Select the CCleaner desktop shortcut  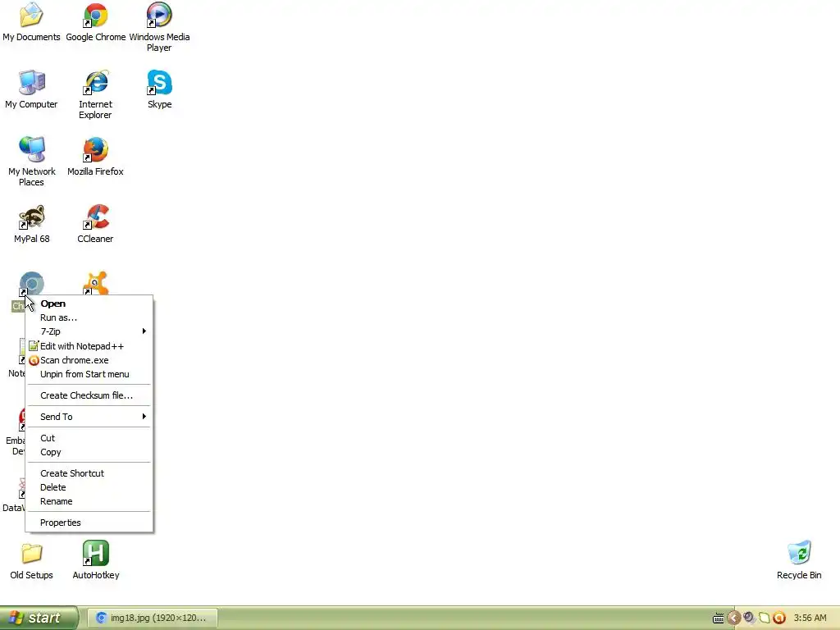coord(95,224)
